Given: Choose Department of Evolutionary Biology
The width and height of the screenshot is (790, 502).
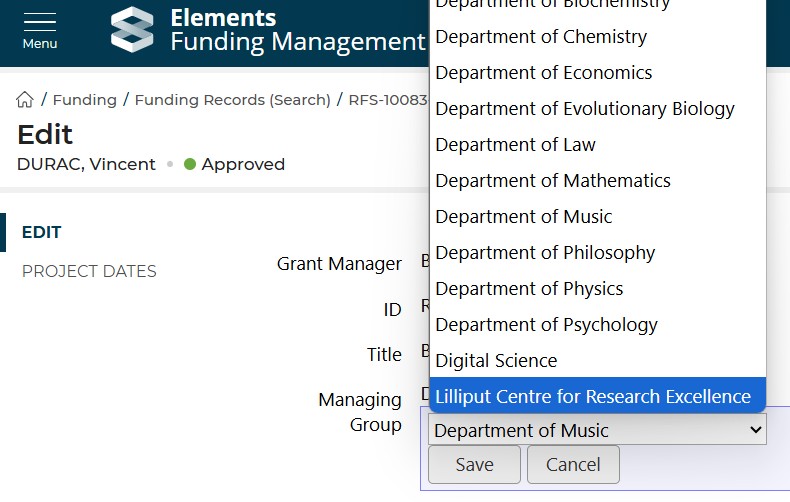Looking at the screenshot, I should 585,109.
